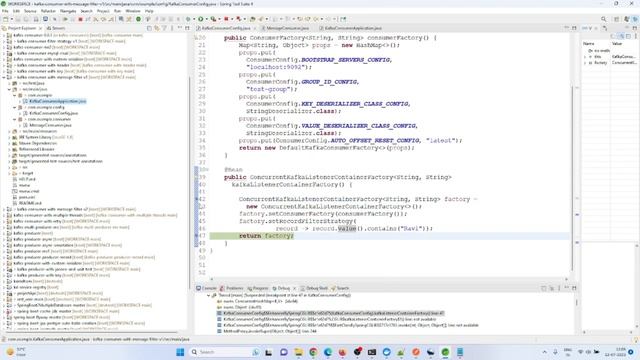
Task: Click 'return factory;' on line 47
Action: click(x=266, y=236)
